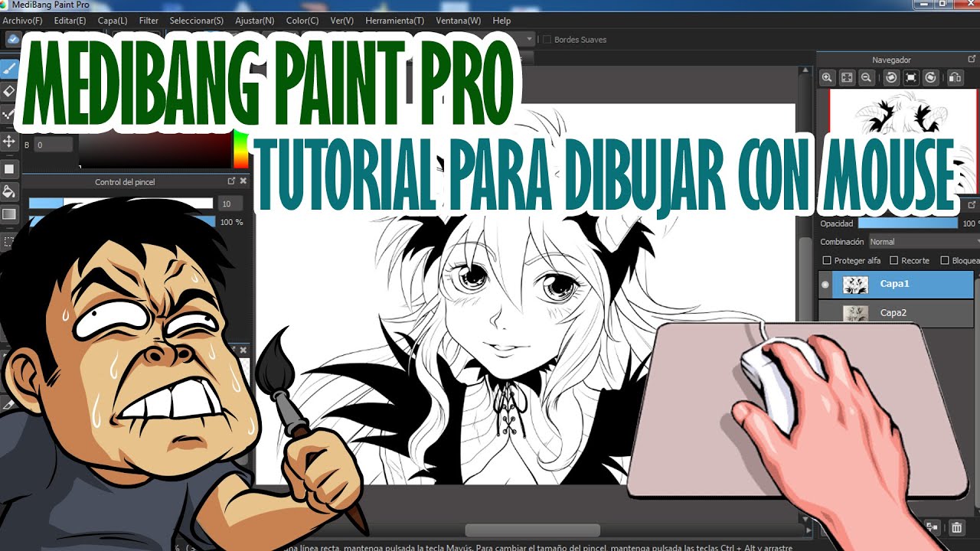The image size is (980, 551).
Task: Select the Gradient tool
Action: point(9,215)
